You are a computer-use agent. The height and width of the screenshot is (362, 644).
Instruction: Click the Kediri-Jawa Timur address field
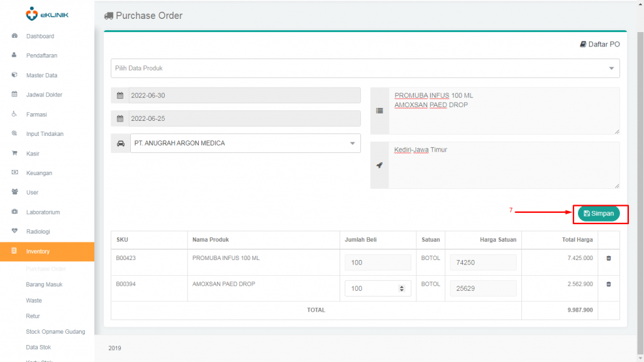504,166
